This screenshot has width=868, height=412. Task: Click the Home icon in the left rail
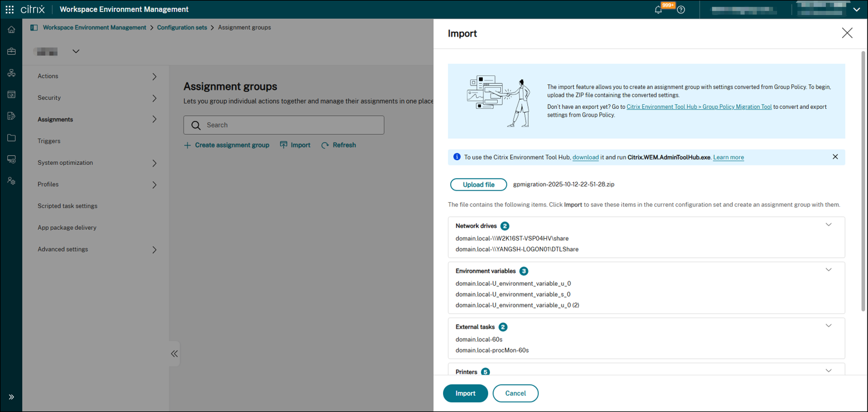pos(11,28)
